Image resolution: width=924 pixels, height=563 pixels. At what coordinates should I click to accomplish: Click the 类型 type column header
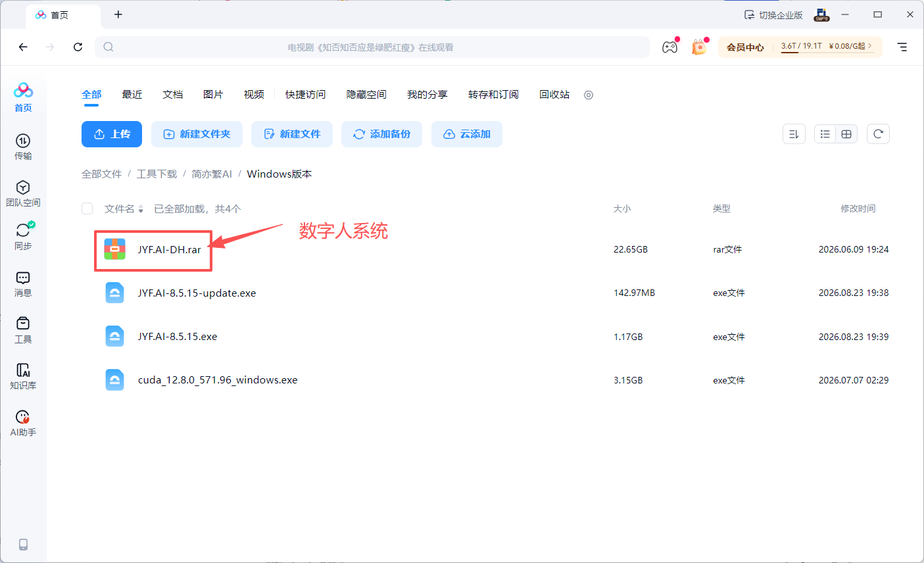click(721, 208)
